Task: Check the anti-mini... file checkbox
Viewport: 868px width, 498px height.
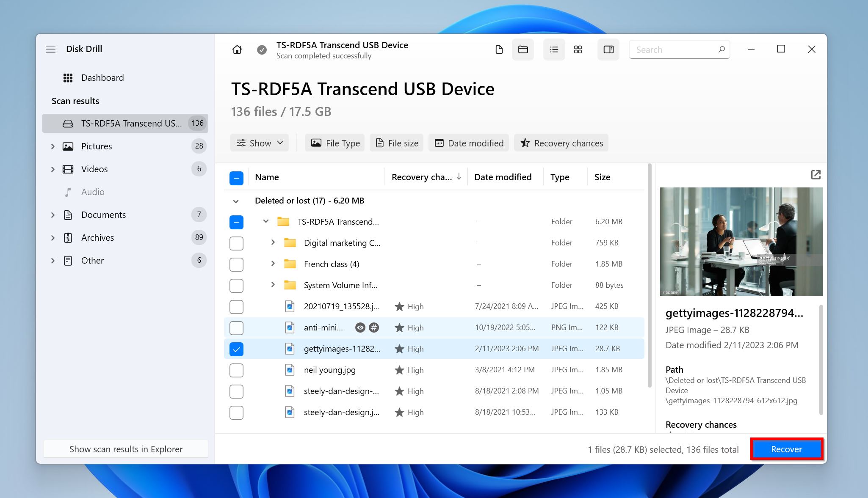Action: [237, 327]
